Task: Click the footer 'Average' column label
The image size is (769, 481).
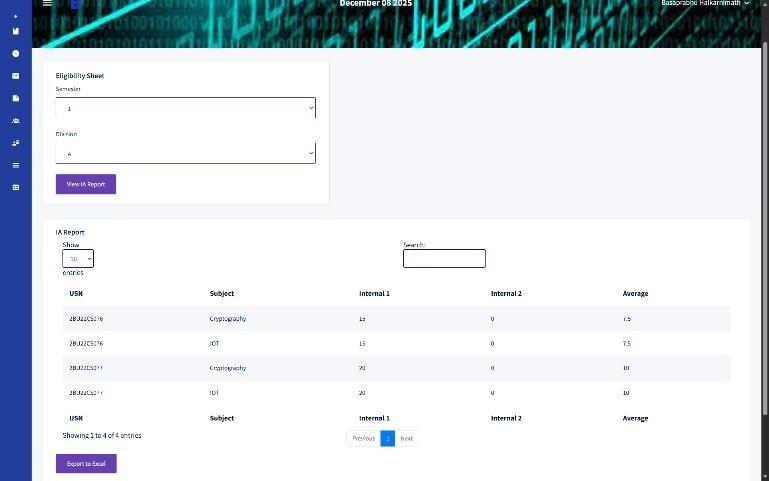Action: point(635,418)
